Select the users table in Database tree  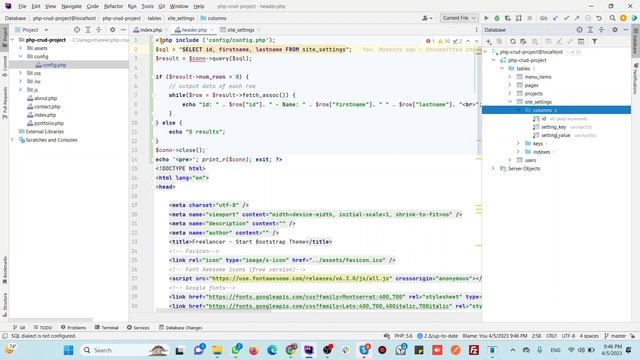pyautogui.click(x=530, y=160)
